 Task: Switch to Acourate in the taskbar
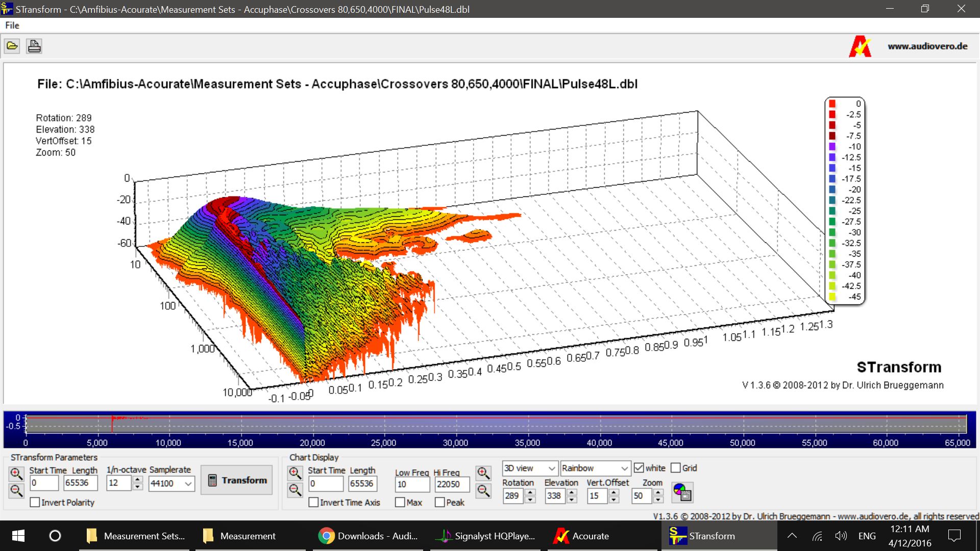602,536
